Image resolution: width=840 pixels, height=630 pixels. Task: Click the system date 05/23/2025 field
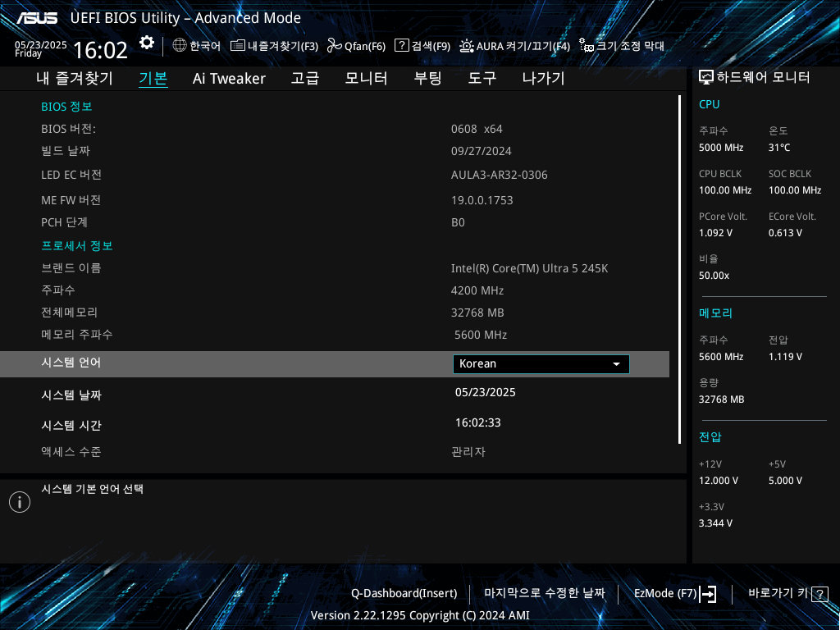486,393
